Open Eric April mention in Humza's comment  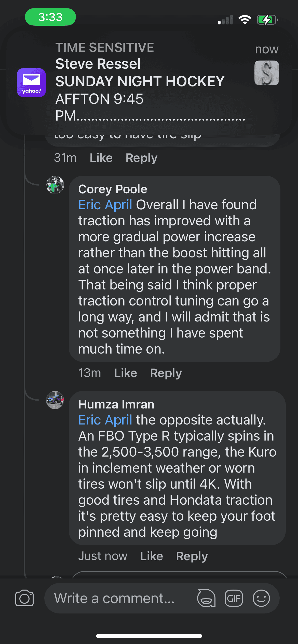pos(105,420)
